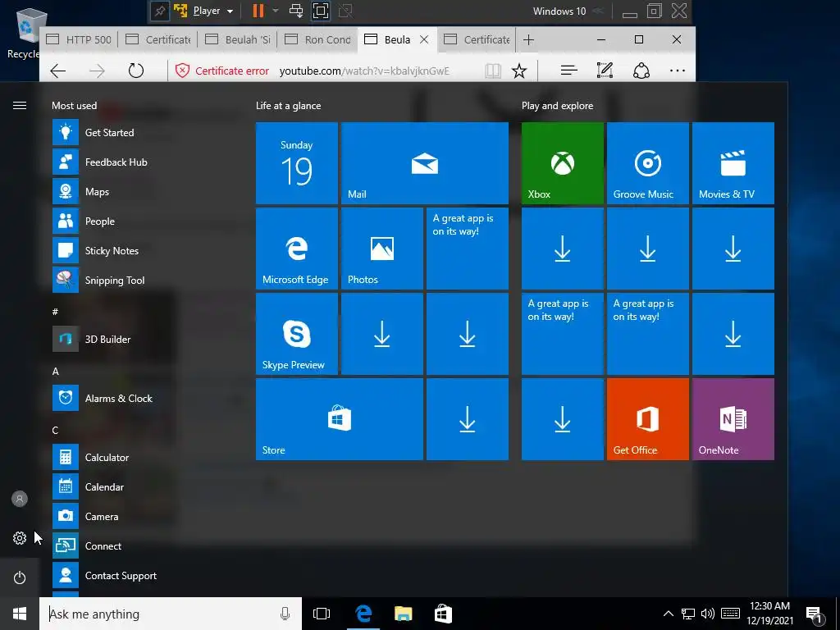Click the VMware pin toolbar icon
The width and height of the screenshot is (840, 630).
(x=160, y=11)
